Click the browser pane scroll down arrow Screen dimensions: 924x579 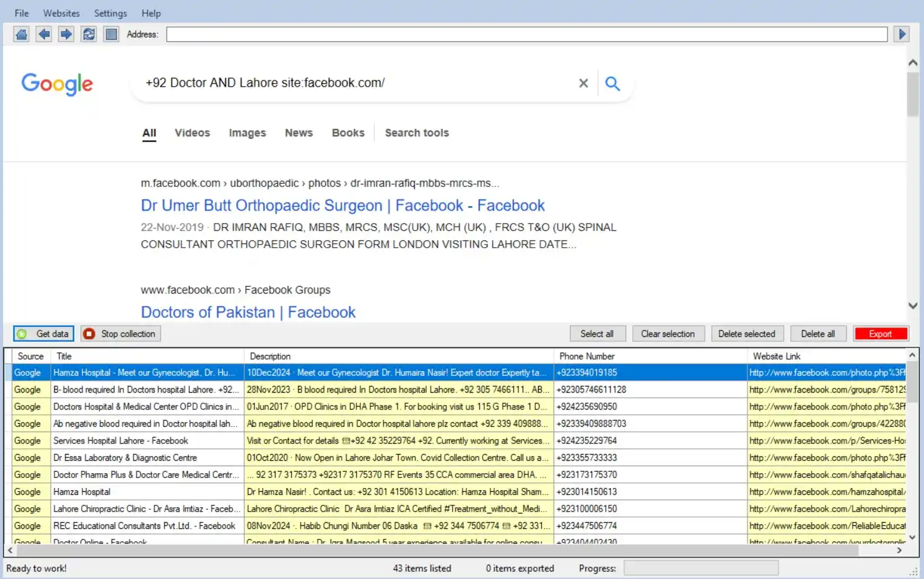[x=913, y=305]
